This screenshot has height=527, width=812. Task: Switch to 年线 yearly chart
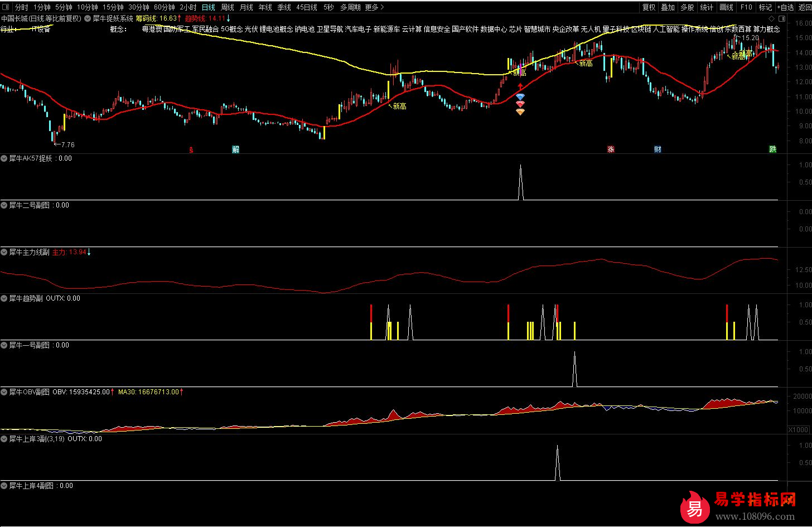[265, 7]
